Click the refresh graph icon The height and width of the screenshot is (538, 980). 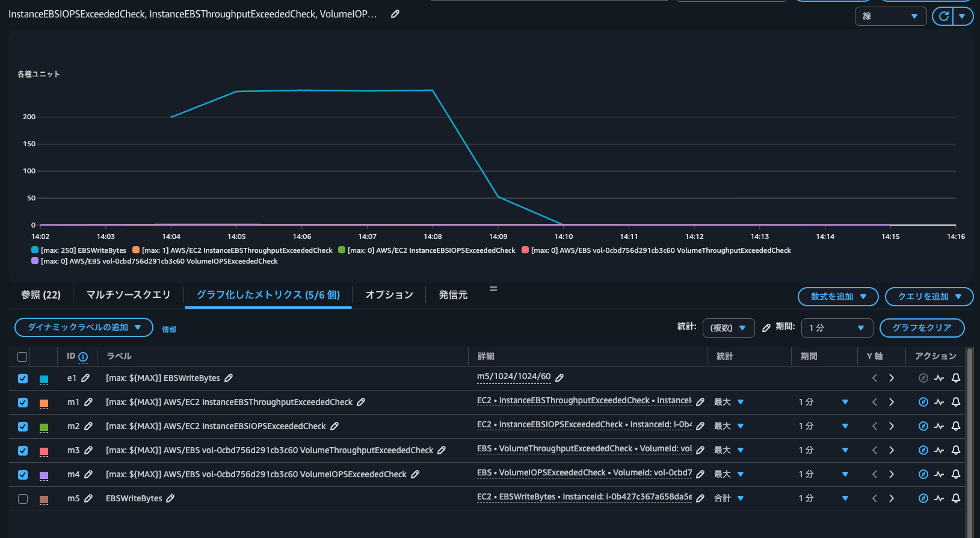point(943,16)
